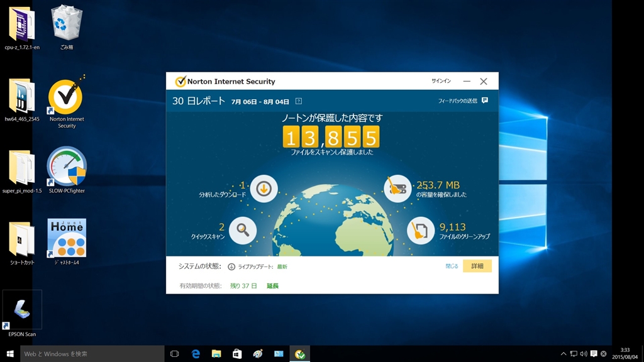Click フィードバックの送信 link
This screenshot has height=362, width=644.
tap(458, 101)
